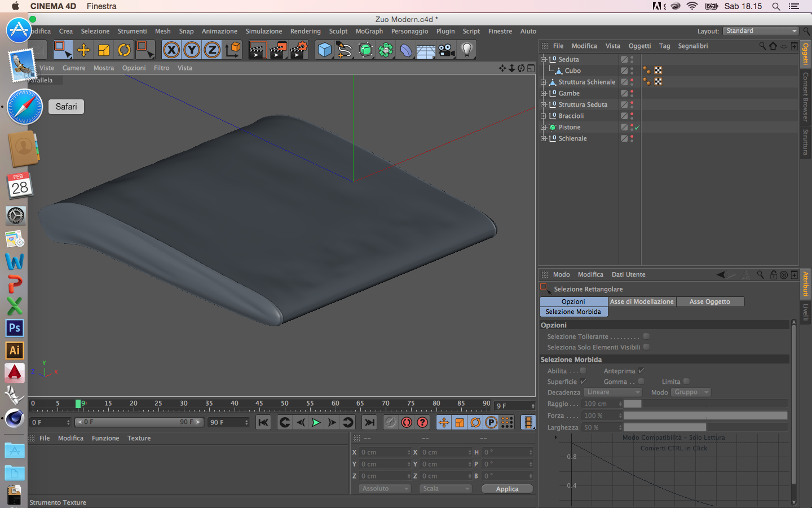The height and width of the screenshot is (508, 812).
Task: Select the Move tool in the top toolbar
Action: (x=83, y=50)
